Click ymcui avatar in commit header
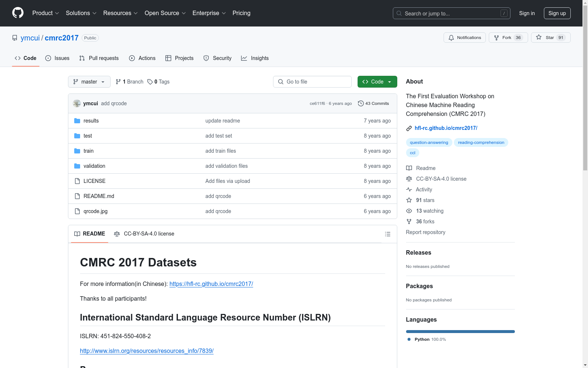This screenshot has width=588, height=368. point(77,103)
